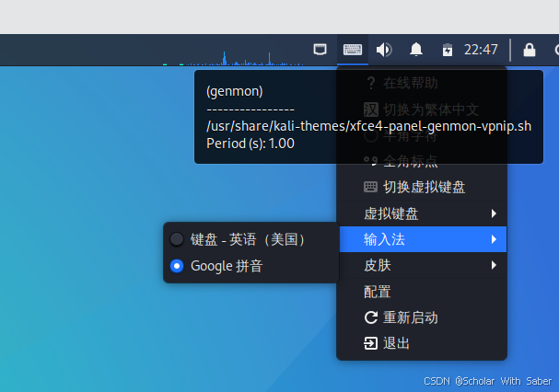Click the exit door icon beside 退出

[371, 343]
